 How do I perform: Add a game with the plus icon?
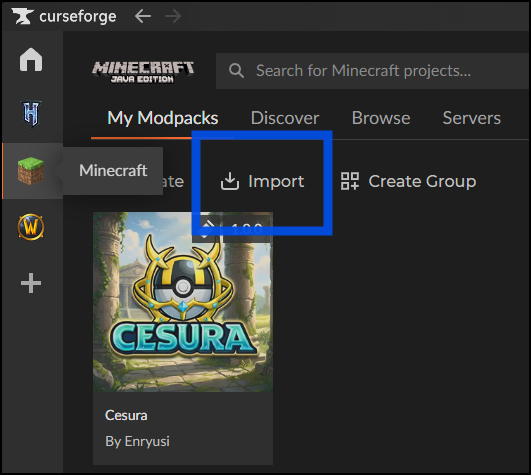point(31,283)
